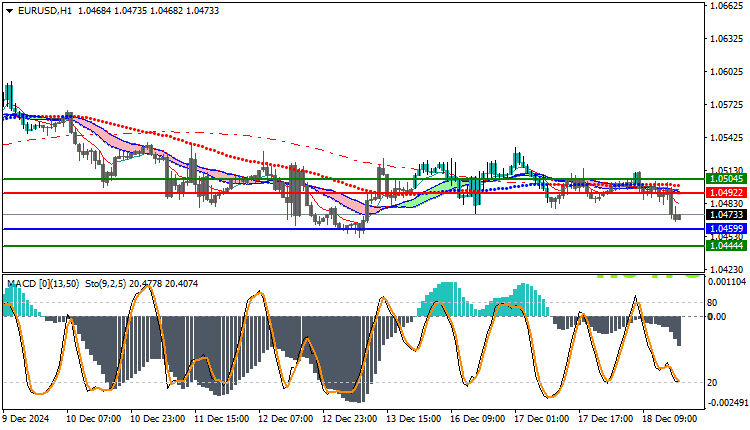Select the green 1.04444 price label

(x=726, y=246)
